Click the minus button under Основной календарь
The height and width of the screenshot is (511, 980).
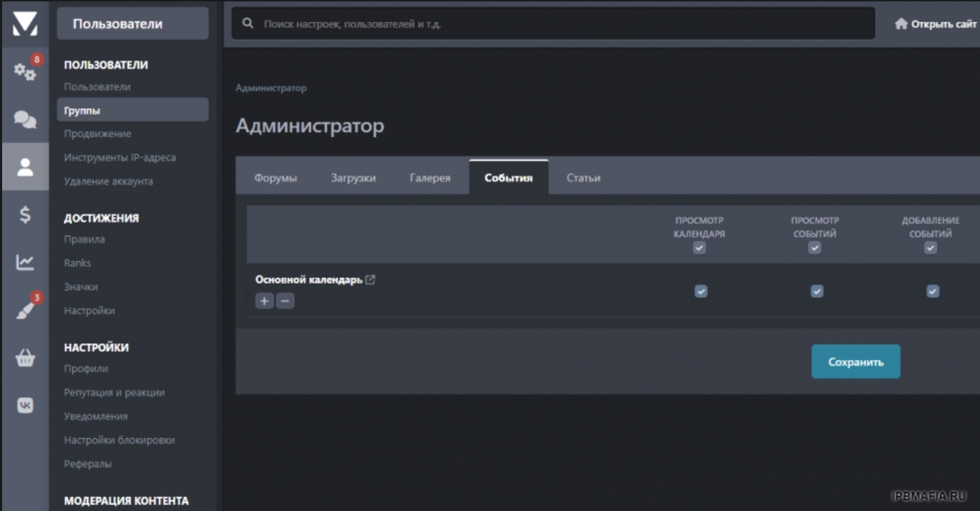pyautogui.click(x=285, y=301)
